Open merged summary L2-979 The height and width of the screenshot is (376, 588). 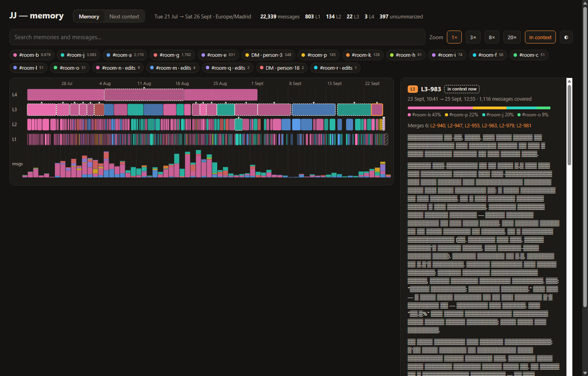(x=507, y=126)
